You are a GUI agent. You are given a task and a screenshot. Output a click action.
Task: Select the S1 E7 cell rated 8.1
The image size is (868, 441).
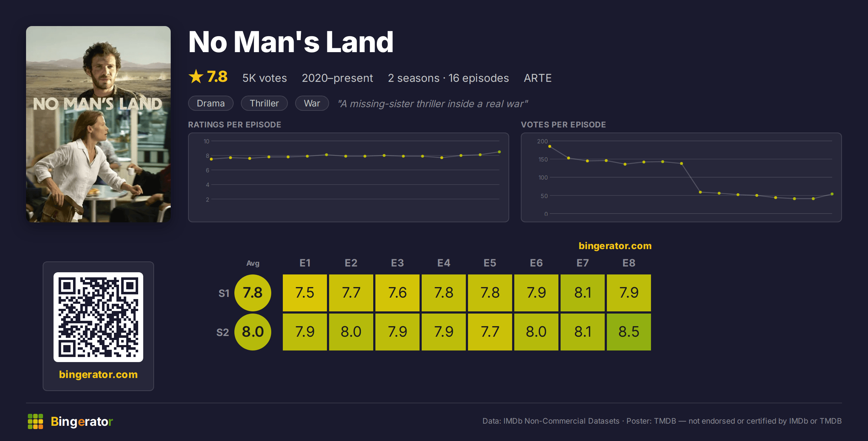pos(583,293)
